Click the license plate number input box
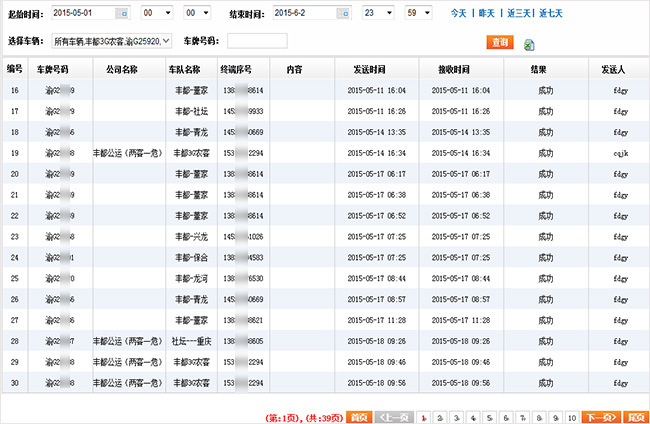Screen dimensions: 650x424 click(257, 41)
